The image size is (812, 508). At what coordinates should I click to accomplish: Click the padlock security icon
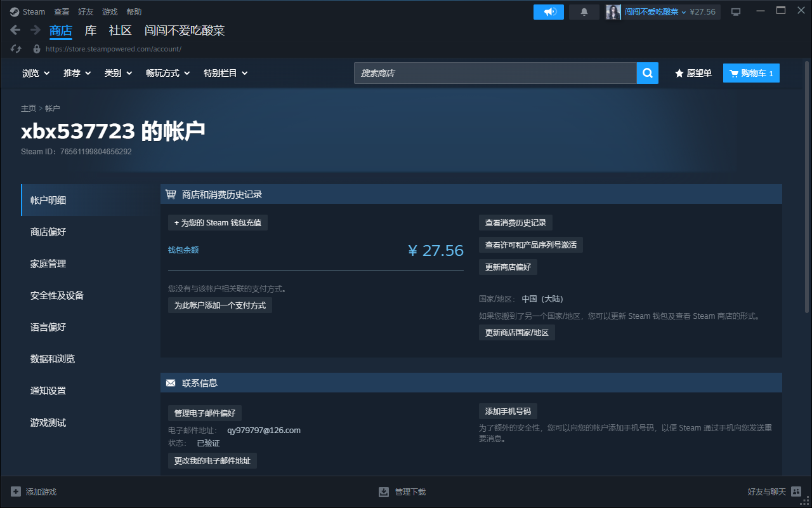[37, 49]
